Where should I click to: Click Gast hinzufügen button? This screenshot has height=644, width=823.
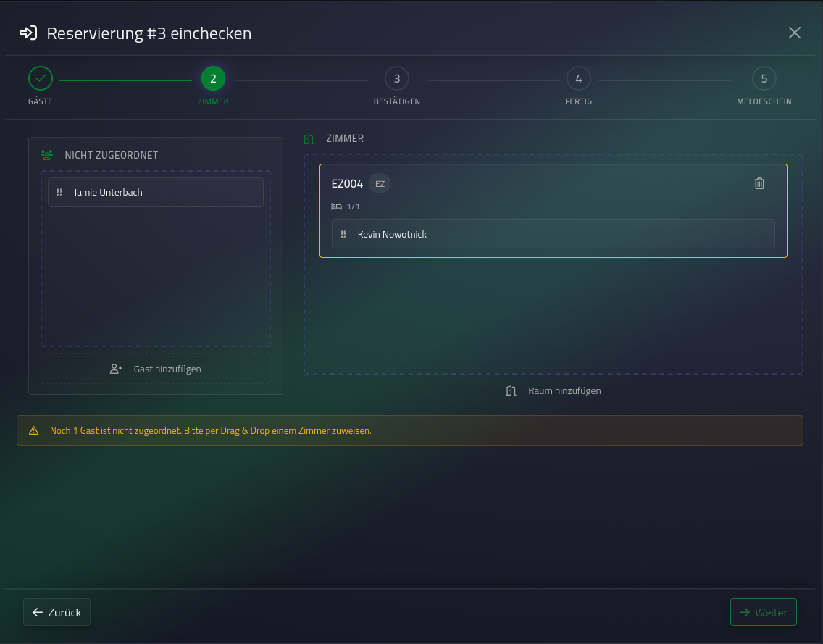pyautogui.click(x=156, y=369)
